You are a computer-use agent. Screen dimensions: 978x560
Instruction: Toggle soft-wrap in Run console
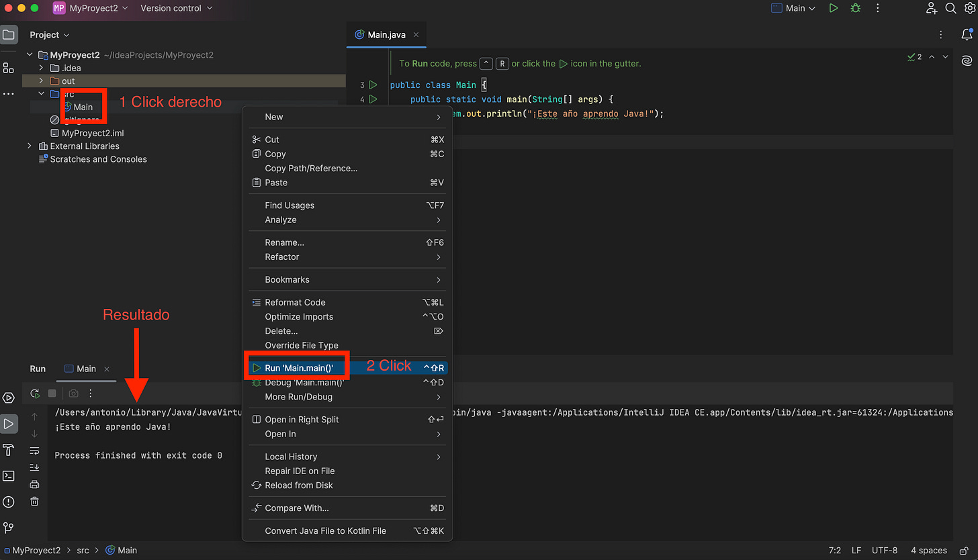[x=34, y=451]
